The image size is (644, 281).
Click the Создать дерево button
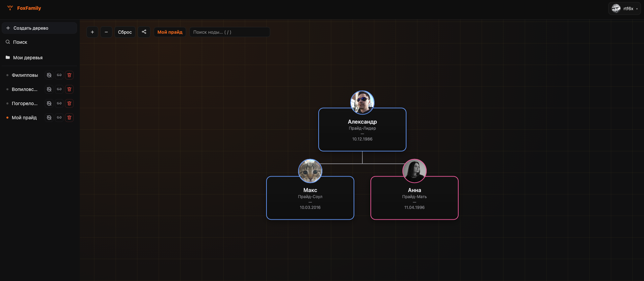click(x=39, y=28)
